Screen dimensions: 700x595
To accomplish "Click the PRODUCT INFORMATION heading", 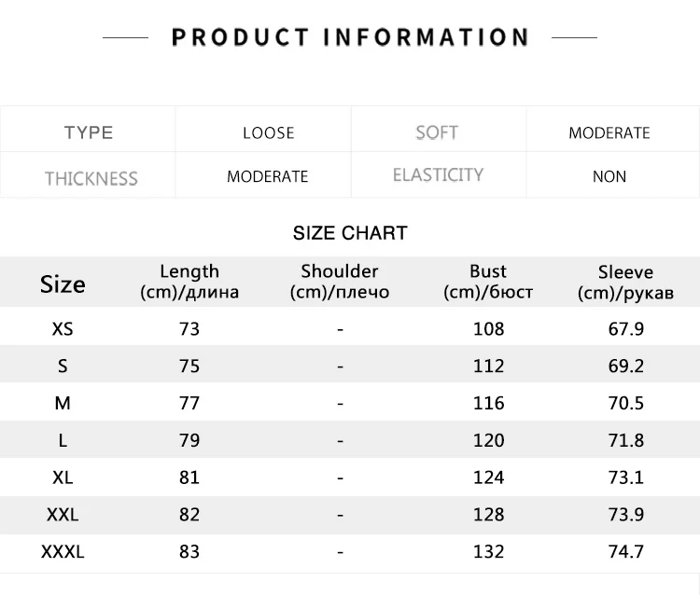I will (x=350, y=37).
